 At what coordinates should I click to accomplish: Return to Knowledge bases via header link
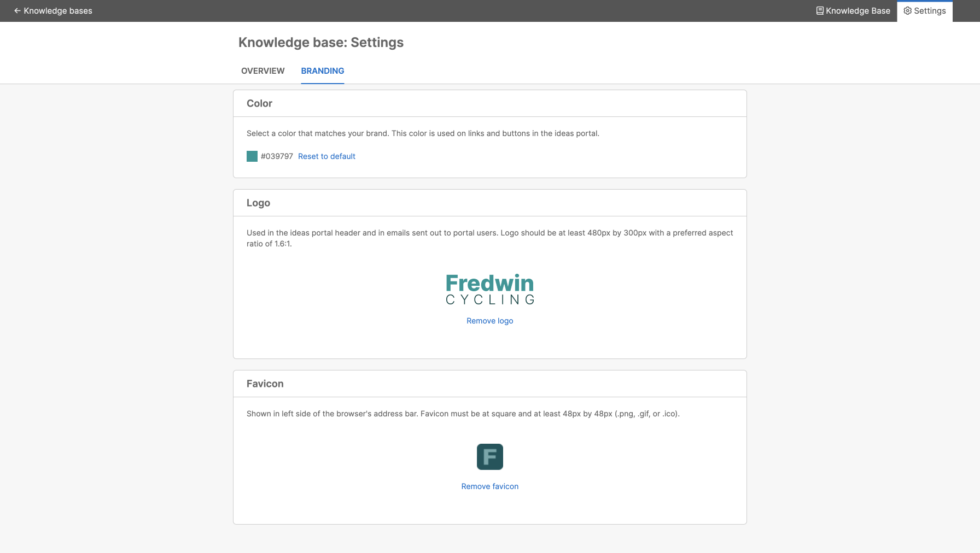click(x=57, y=10)
